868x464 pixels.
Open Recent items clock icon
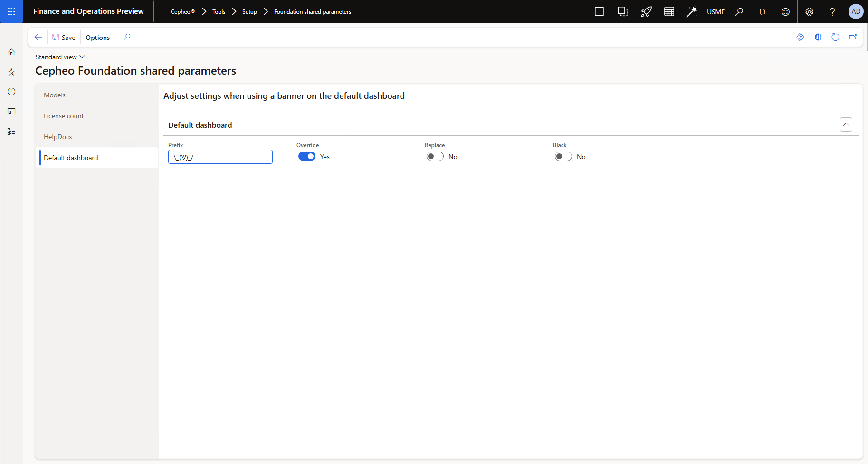pos(11,92)
